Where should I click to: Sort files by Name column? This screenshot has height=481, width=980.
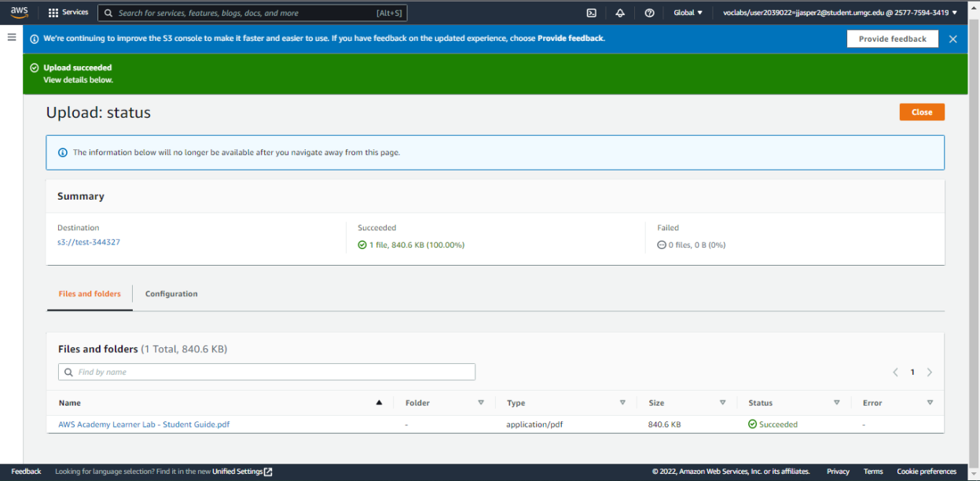point(70,403)
